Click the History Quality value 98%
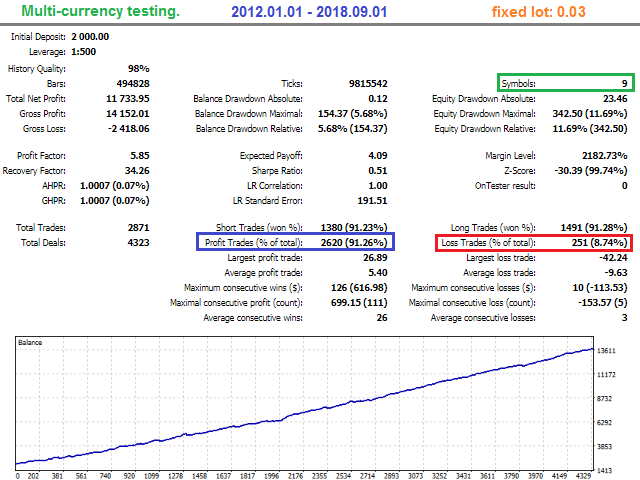Image resolution: width=640 pixels, height=480 pixels. click(x=139, y=69)
